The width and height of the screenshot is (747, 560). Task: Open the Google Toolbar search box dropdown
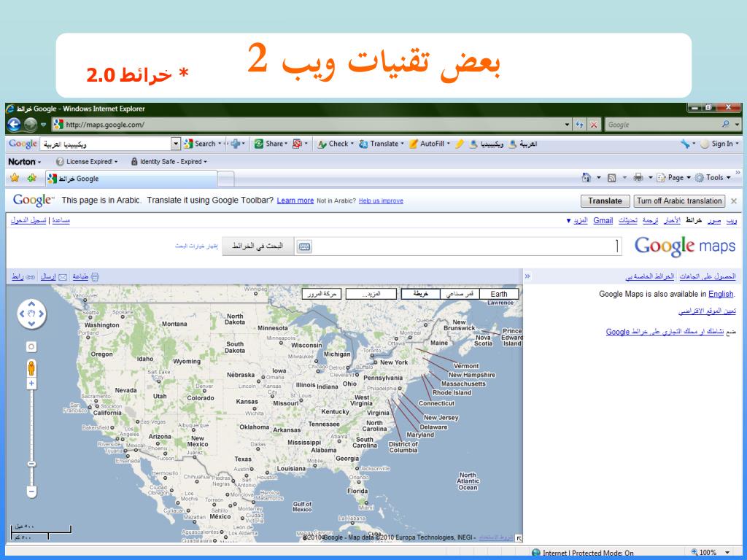(176, 144)
